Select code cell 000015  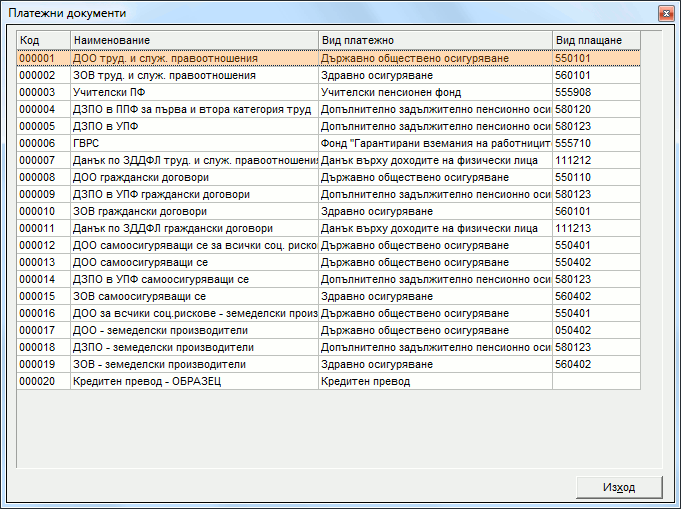43,296
